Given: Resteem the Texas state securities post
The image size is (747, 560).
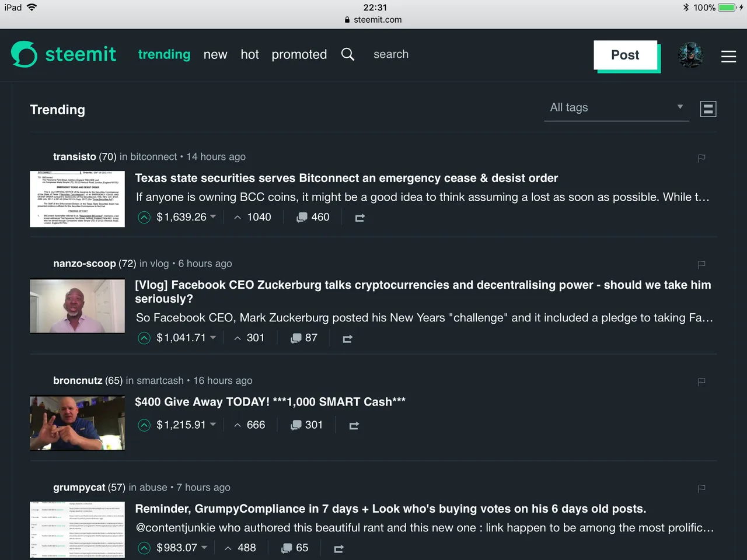Looking at the screenshot, I should point(360,218).
